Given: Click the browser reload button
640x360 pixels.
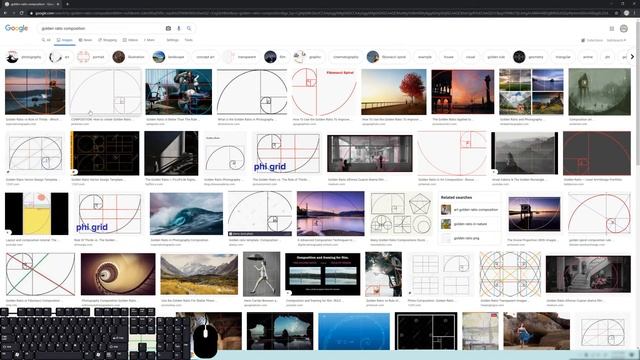Looking at the screenshot, I should 22,13.
